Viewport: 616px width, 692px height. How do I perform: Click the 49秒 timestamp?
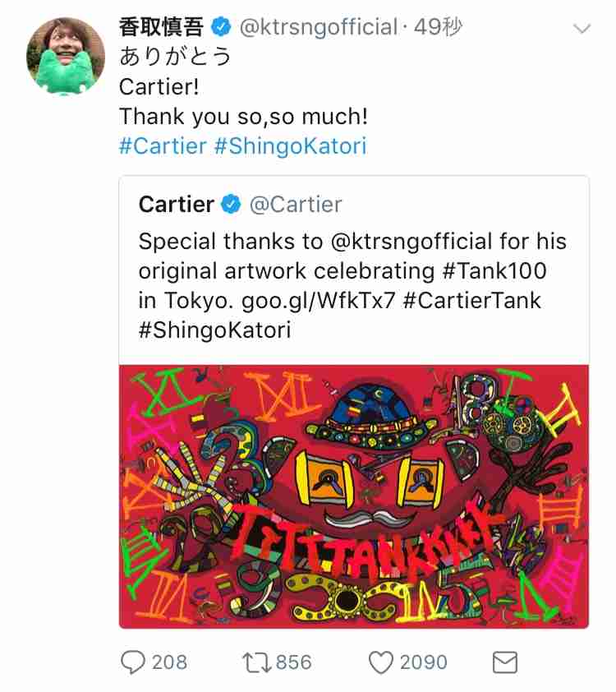tap(438, 27)
